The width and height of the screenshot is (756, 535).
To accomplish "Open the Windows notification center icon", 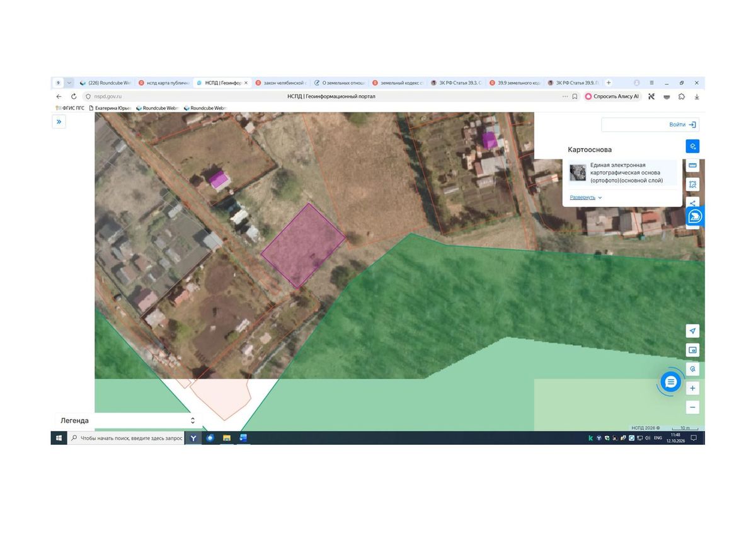I will click(694, 438).
